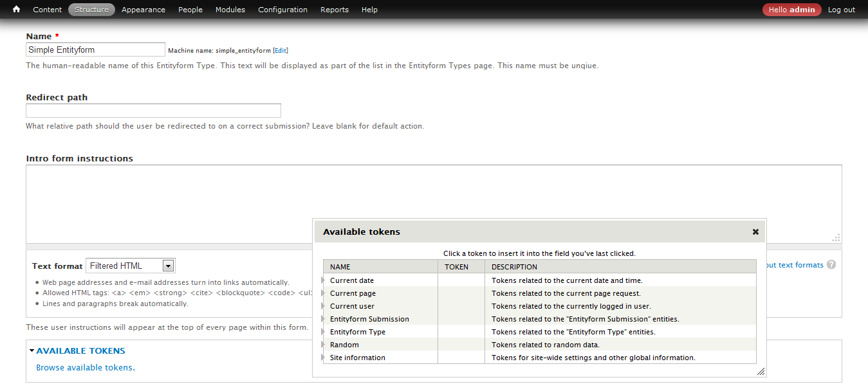Open the text formats help icon
The width and height of the screenshot is (868, 391).
(831, 264)
